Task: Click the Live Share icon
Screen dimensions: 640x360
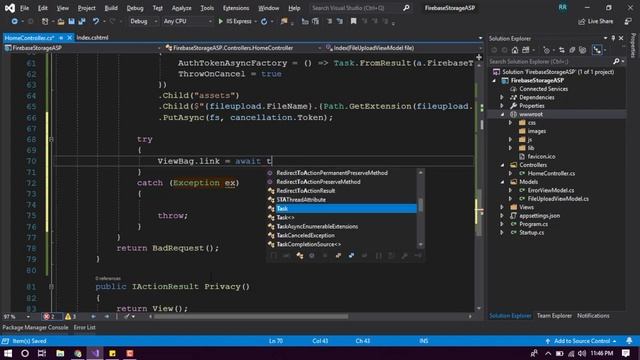Action: [582, 21]
